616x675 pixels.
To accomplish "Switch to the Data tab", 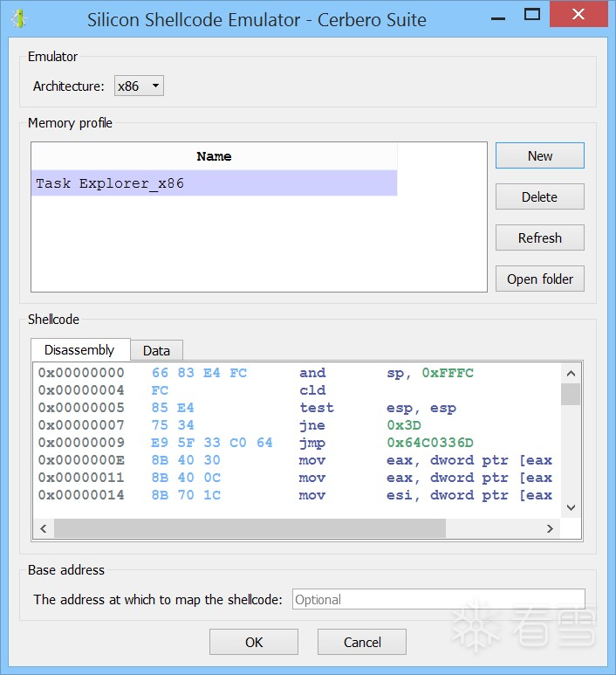I will pyautogui.click(x=156, y=351).
